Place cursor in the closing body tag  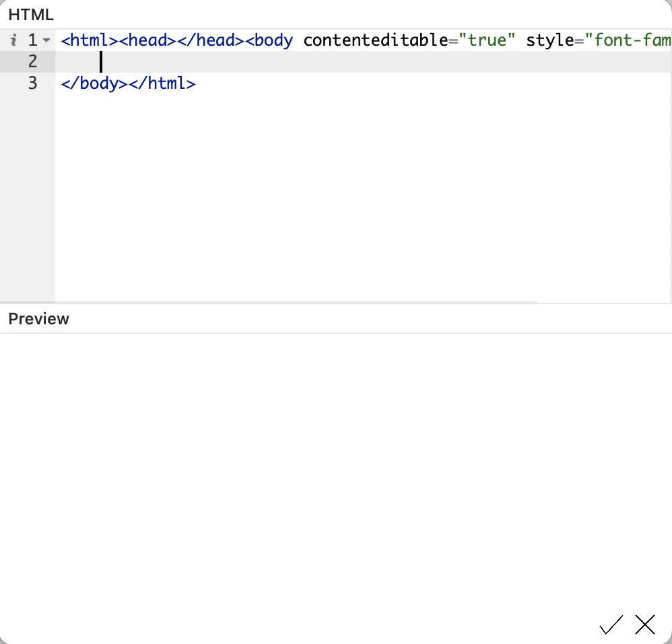(x=94, y=83)
